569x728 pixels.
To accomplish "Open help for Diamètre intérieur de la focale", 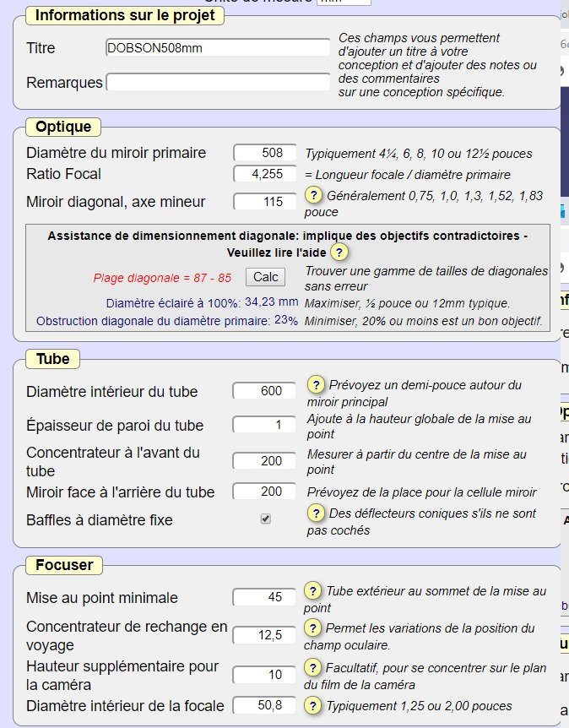I will tap(313, 706).
